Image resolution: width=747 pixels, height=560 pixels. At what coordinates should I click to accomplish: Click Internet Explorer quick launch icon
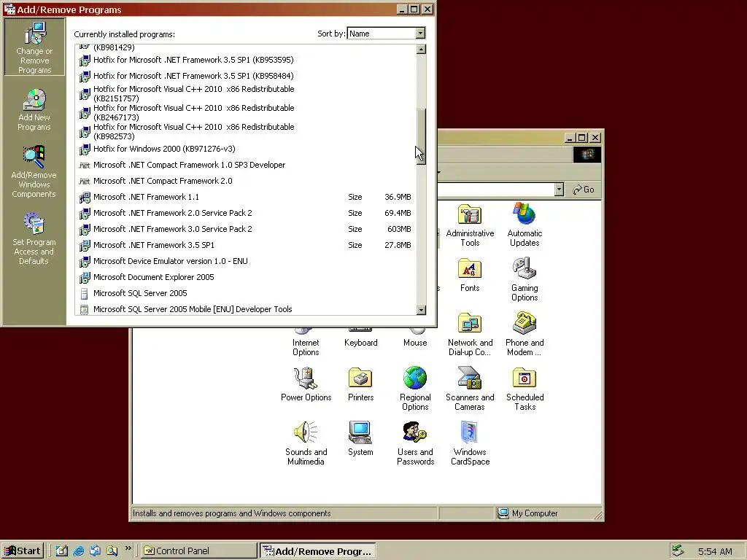[x=79, y=551]
